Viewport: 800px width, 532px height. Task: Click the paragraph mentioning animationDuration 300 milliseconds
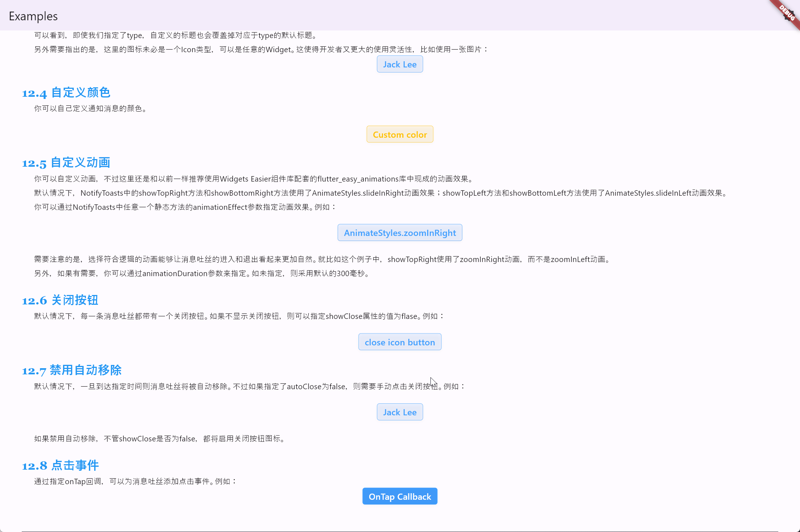(202, 274)
